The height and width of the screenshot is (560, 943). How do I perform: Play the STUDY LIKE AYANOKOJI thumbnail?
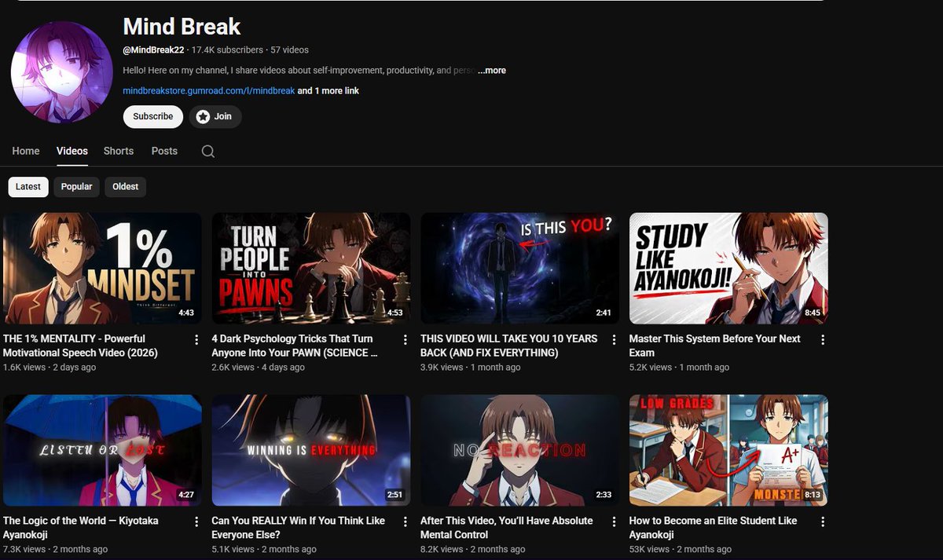728,269
